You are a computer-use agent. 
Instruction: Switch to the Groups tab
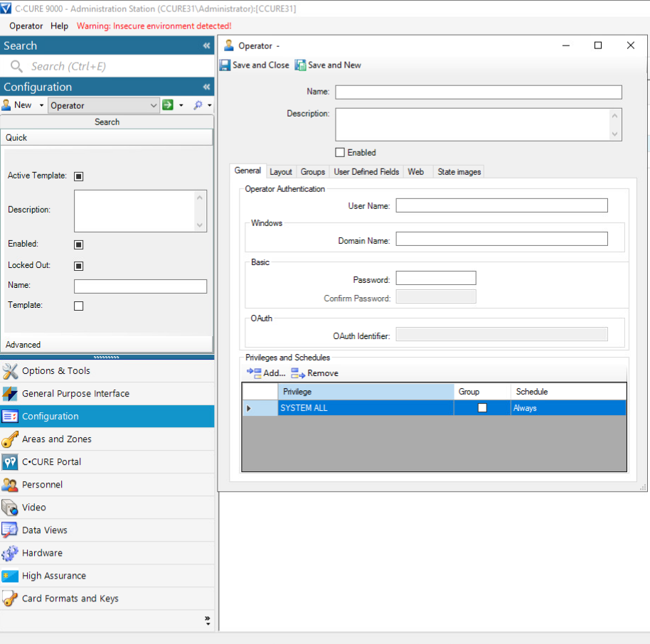[x=313, y=172]
